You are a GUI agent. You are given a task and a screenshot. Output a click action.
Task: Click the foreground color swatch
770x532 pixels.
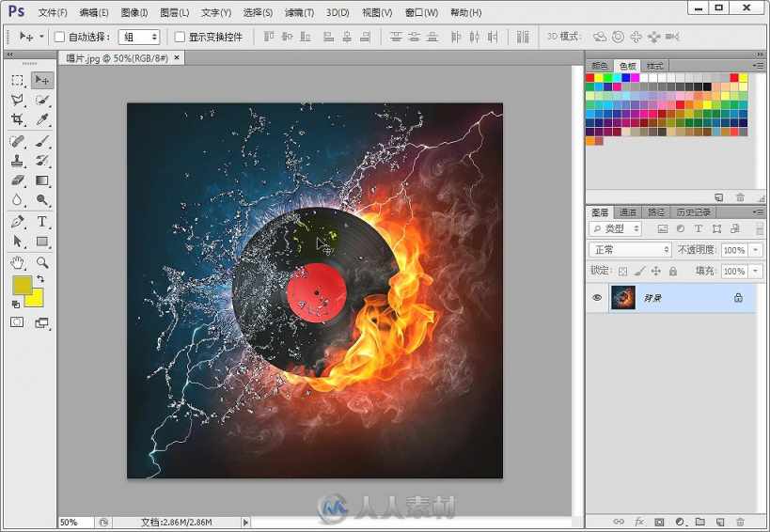point(22,285)
